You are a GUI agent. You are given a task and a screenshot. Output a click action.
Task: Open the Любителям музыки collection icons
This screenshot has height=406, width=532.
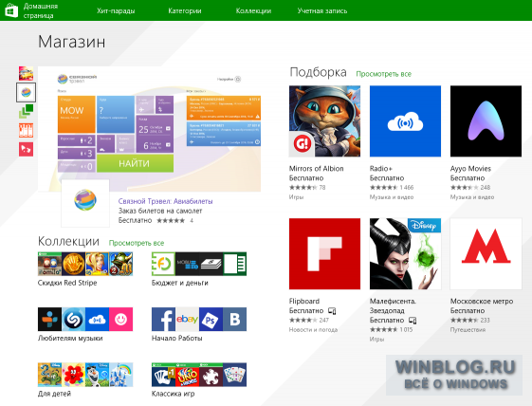pyautogui.click(x=85, y=319)
